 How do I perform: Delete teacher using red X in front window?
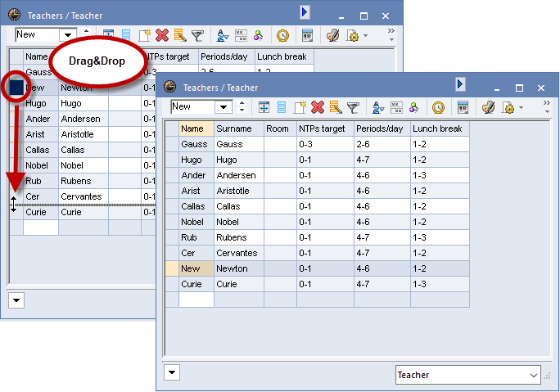[x=318, y=107]
